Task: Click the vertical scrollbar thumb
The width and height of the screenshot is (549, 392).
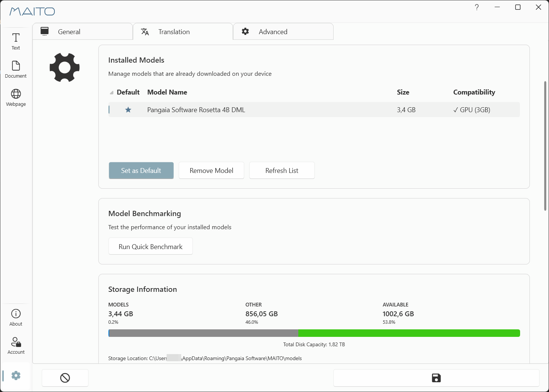Action: [x=545, y=146]
